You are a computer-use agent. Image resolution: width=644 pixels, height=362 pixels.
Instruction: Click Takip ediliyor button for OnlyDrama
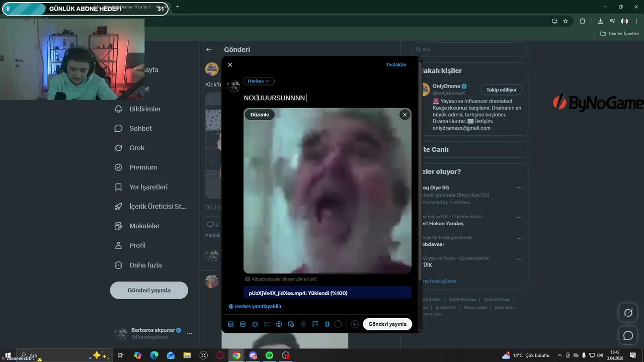click(x=502, y=89)
